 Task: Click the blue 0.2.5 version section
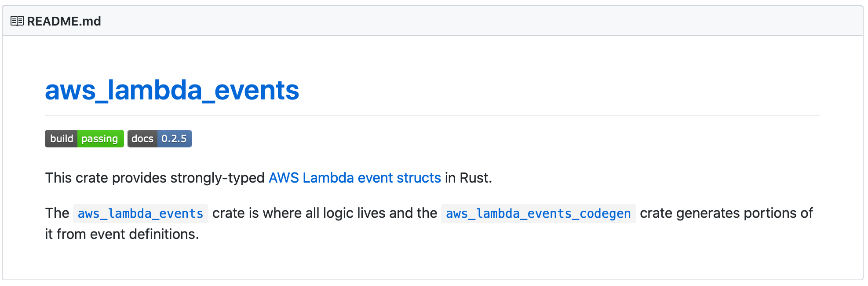(x=174, y=139)
